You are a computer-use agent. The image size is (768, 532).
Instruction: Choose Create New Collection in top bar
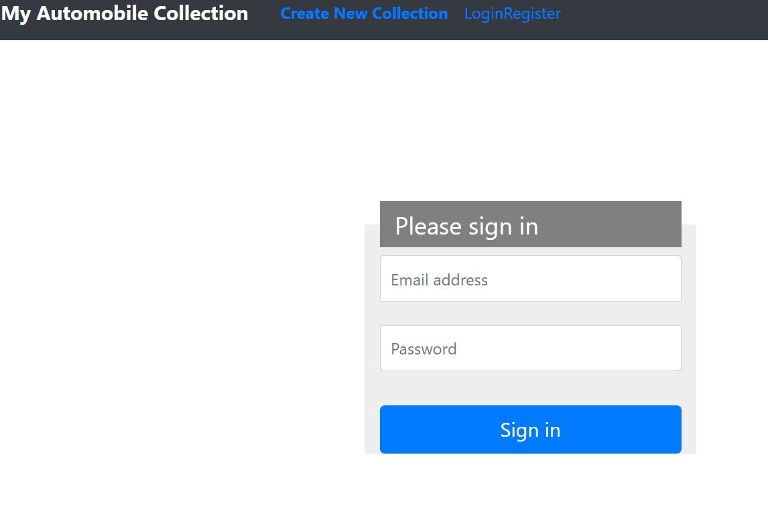point(364,13)
